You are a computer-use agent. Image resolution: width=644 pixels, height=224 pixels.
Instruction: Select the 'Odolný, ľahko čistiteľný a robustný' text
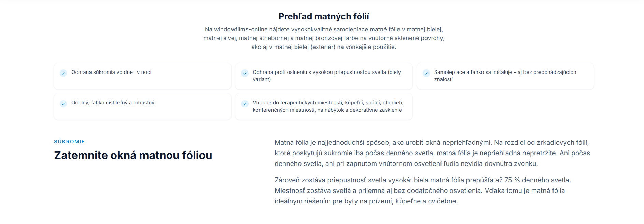113,103
